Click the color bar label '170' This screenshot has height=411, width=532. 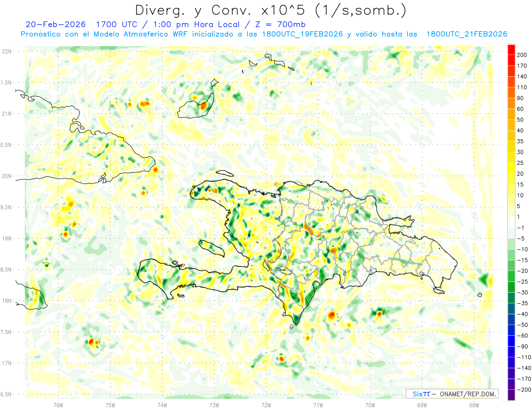522,66
